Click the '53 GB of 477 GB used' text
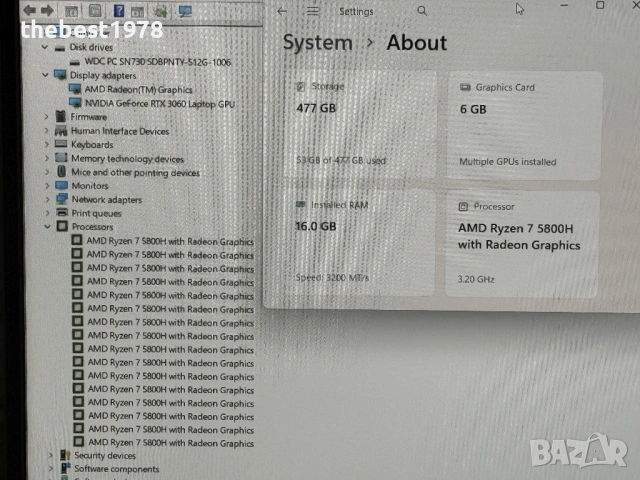Image resolution: width=640 pixels, height=480 pixels. click(x=341, y=160)
